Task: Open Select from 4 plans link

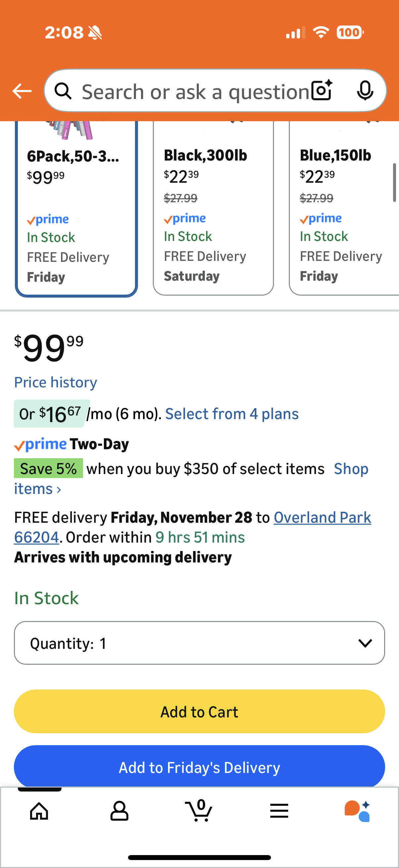Action: 232,414
